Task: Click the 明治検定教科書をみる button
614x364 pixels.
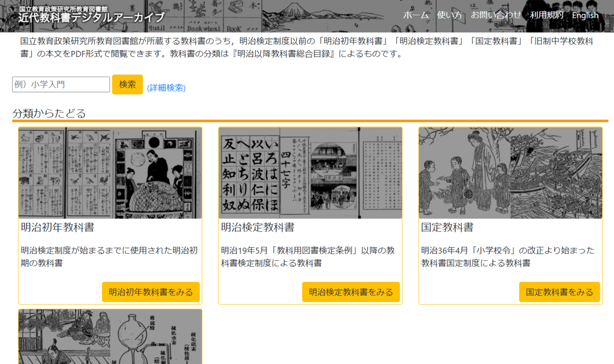Action: pyautogui.click(x=351, y=292)
